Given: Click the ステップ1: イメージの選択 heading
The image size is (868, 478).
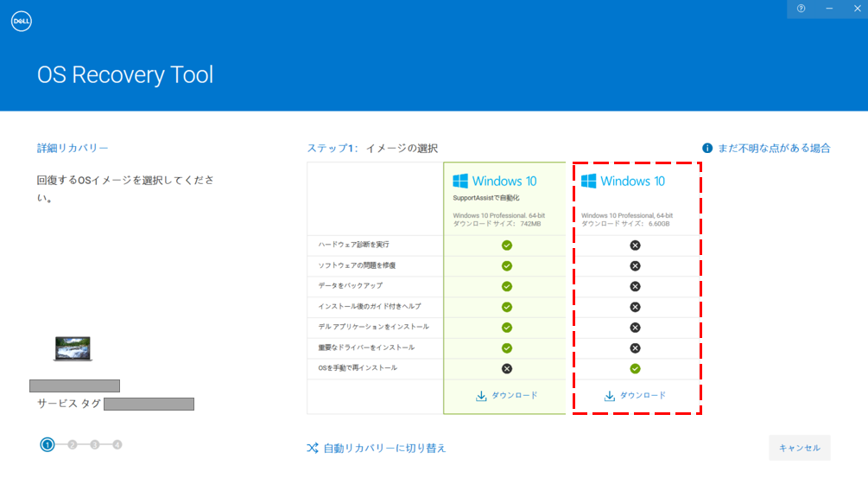Looking at the screenshot, I should tap(372, 148).
